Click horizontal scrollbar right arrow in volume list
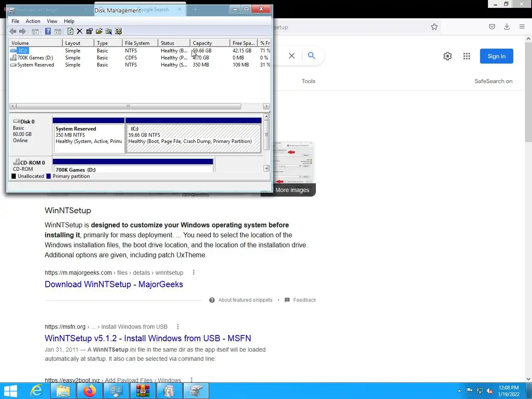This screenshot has width=532, height=399. 266,106
